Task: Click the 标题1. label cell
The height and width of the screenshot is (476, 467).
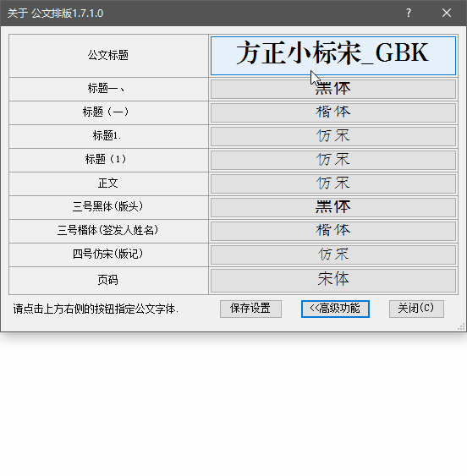Action: pyautogui.click(x=108, y=136)
